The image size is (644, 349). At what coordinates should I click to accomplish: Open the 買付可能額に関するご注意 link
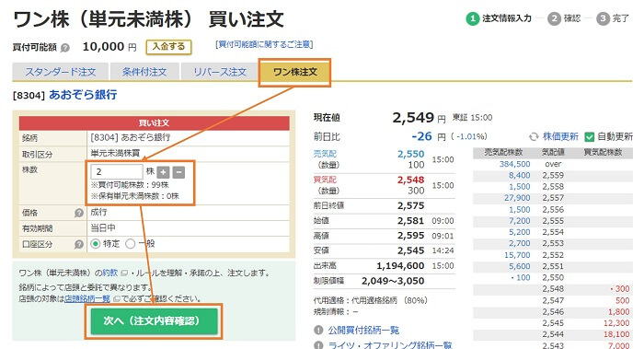(x=264, y=44)
